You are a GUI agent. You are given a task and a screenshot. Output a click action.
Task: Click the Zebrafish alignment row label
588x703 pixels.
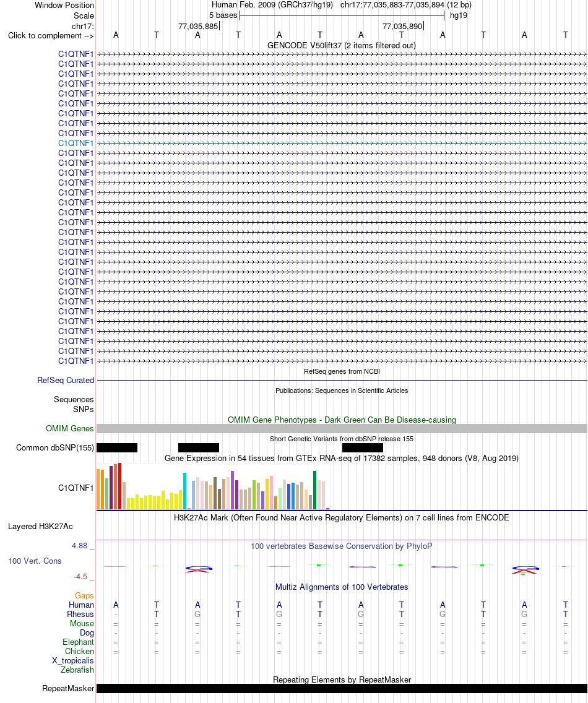click(x=77, y=670)
